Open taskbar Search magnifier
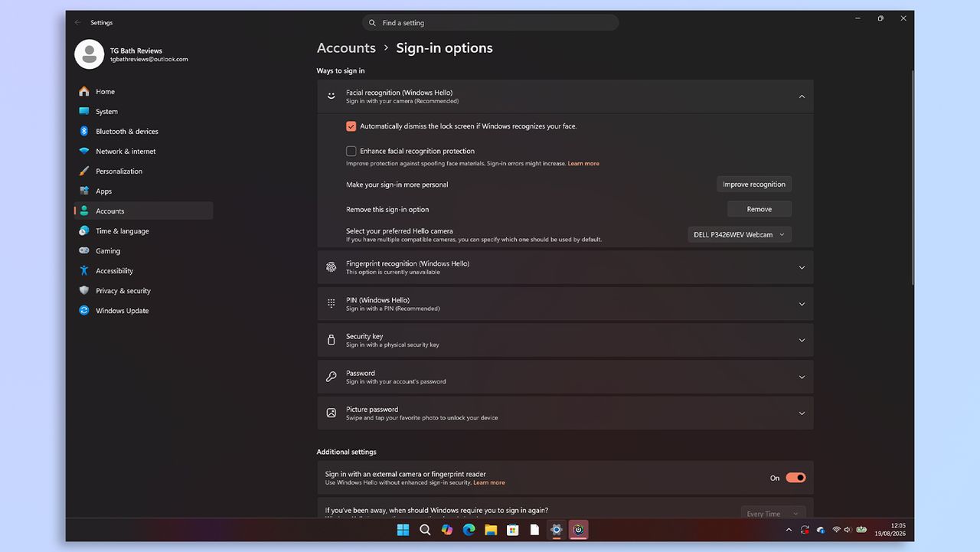This screenshot has height=552, width=980. coord(425,530)
